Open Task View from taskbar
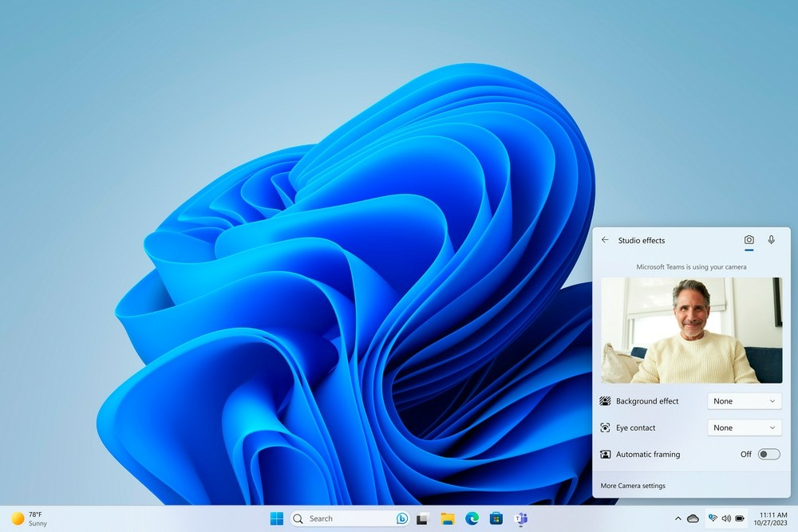Screen dimensions: 798x532 [x=422, y=518]
